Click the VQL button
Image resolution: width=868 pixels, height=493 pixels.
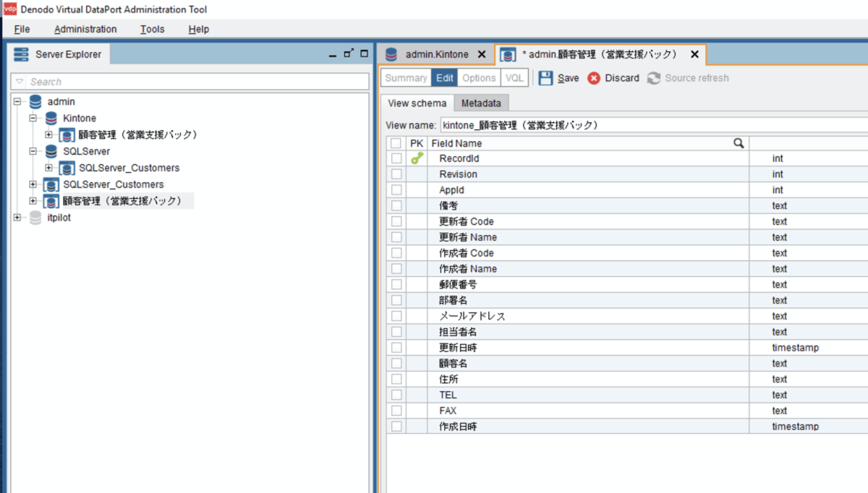514,78
